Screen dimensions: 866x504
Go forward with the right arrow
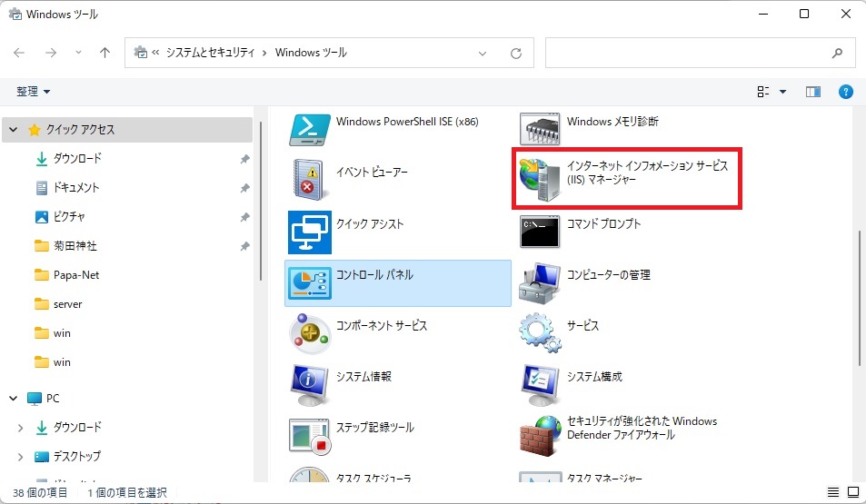click(x=51, y=53)
